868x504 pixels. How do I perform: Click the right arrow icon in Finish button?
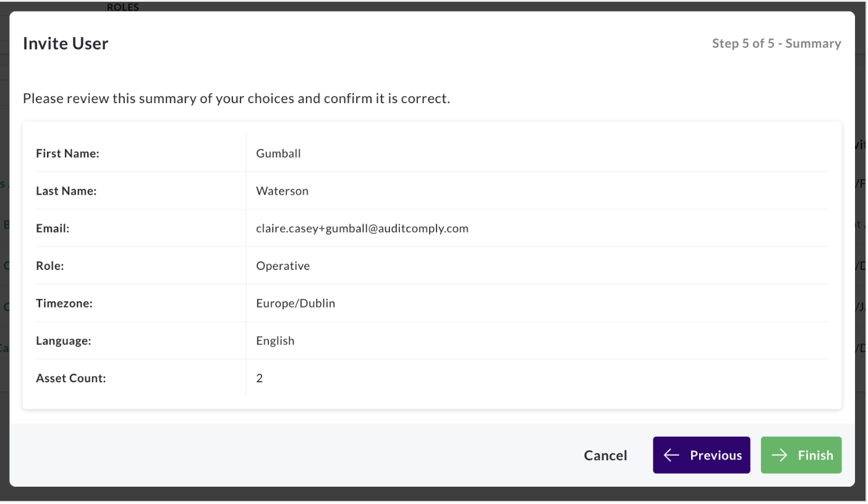tap(780, 455)
